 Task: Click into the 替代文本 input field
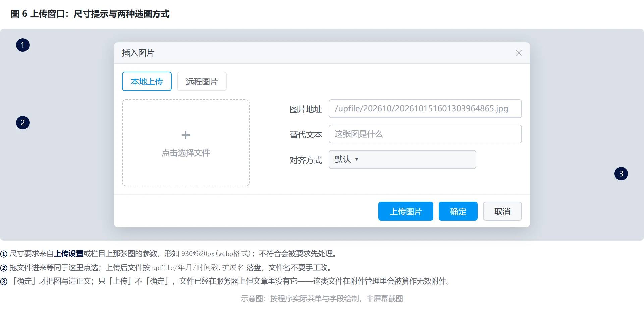pyautogui.click(x=425, y=134)
